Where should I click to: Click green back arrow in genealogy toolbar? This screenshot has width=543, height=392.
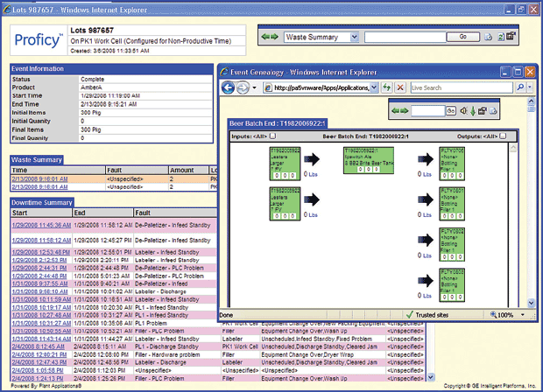(x=396, y=111)
